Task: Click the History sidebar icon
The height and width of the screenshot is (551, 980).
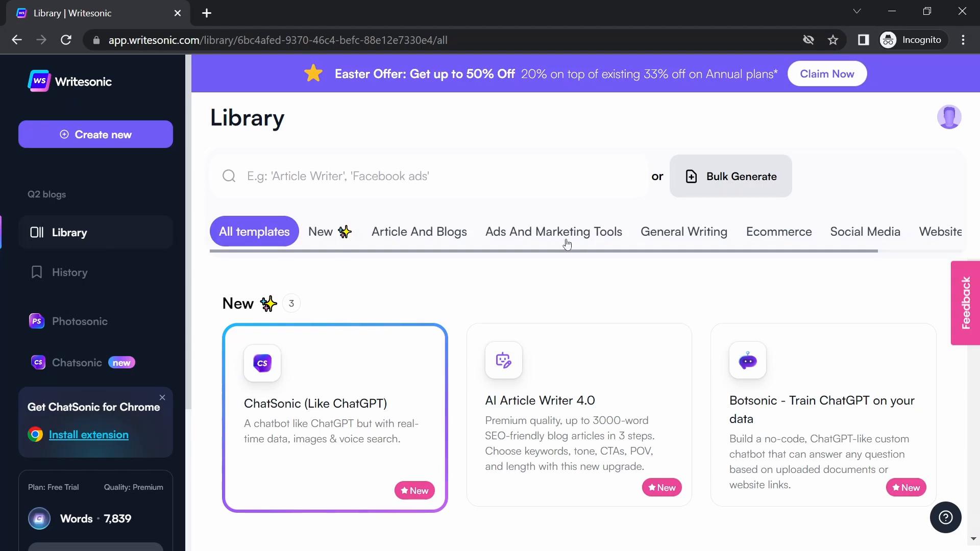Action: (x=36, y=272)
